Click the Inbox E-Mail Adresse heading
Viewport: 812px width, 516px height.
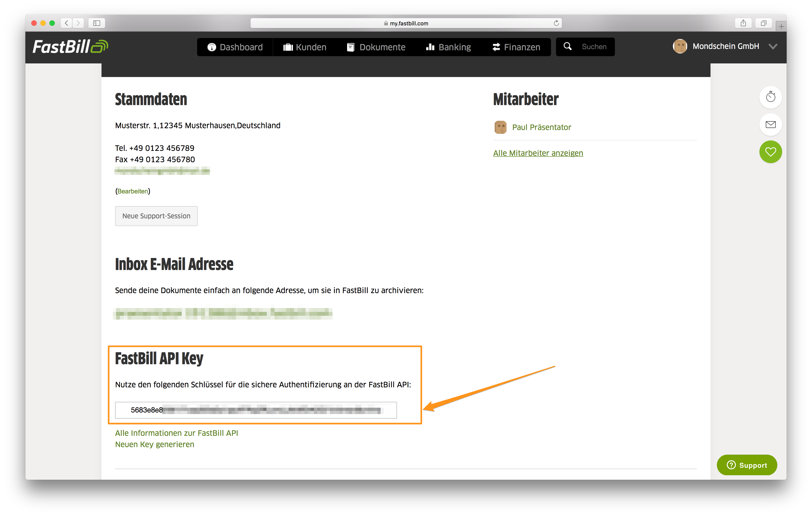174,264
